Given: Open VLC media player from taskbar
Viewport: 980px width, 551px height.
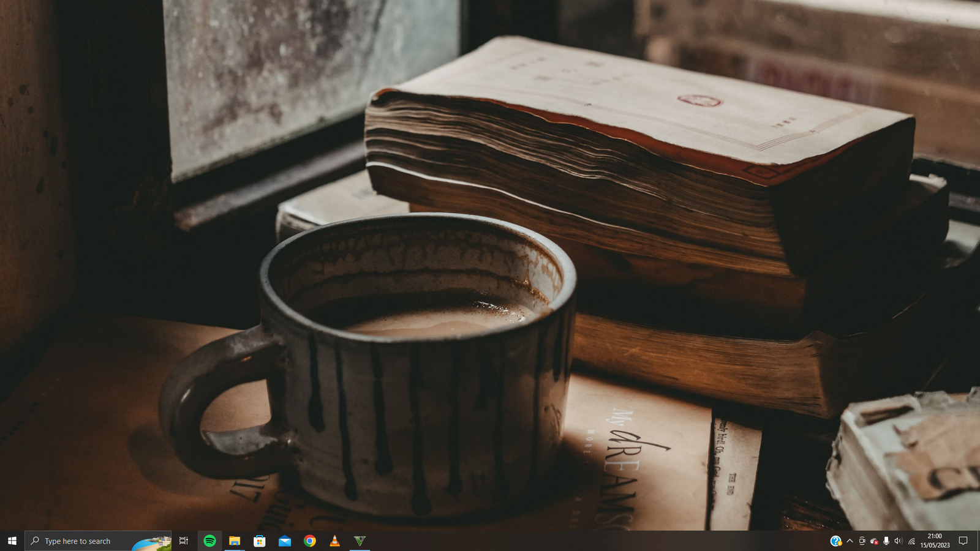Looking at the screenshot, I should pos(334,541).
